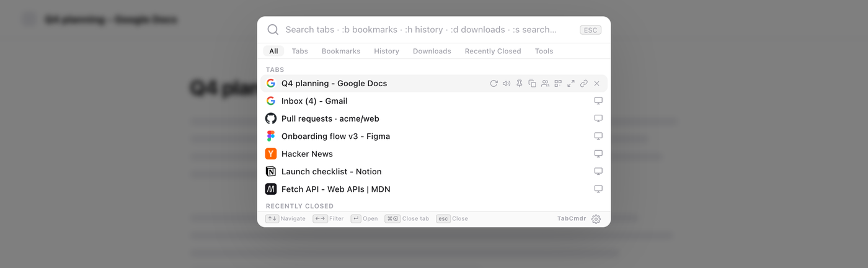Click the MDN favicon of Fetch API

[x=271, y=189]
